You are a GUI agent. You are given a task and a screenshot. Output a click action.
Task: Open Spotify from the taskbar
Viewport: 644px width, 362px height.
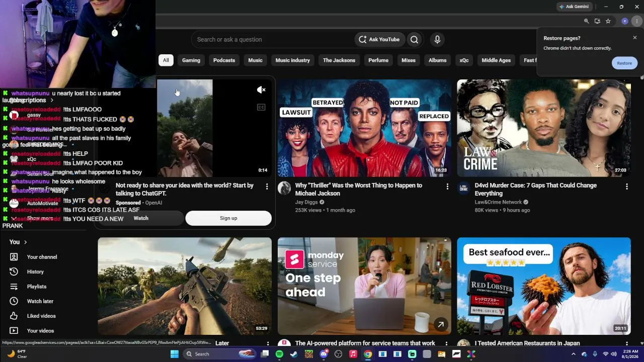point(279,354)
